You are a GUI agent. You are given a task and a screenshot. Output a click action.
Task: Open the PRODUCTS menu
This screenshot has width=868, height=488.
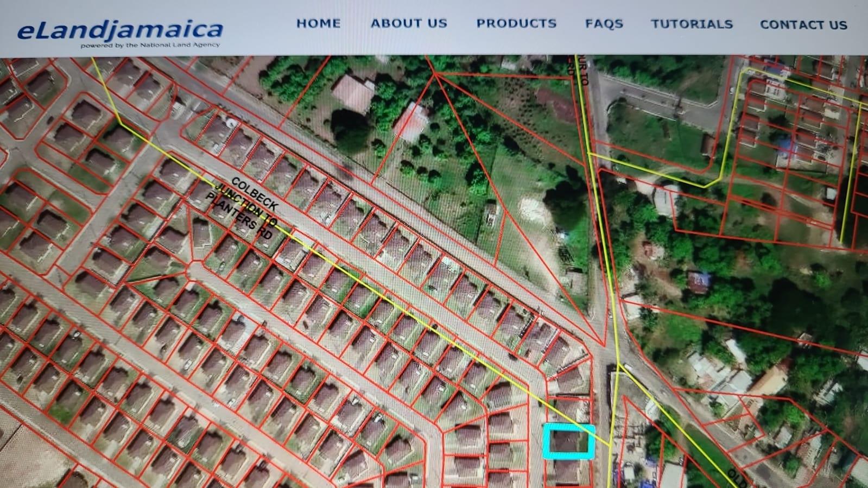[516, 23]
